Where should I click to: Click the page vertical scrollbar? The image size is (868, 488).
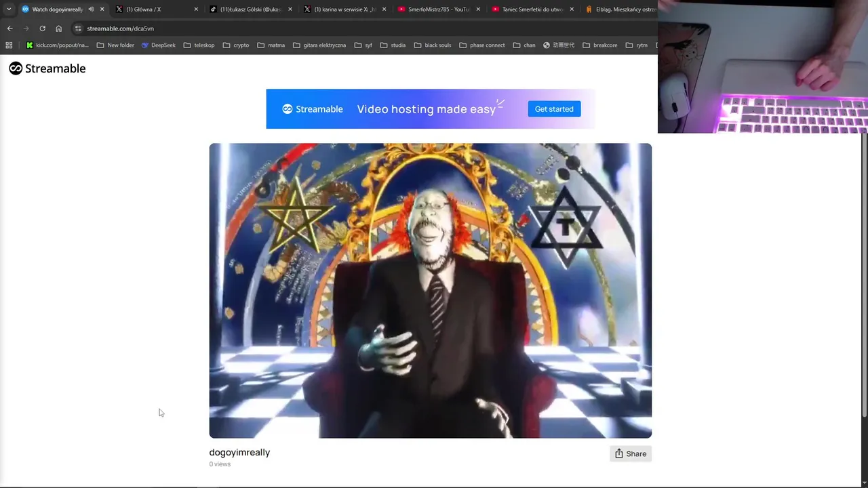(x=864, y=274)
